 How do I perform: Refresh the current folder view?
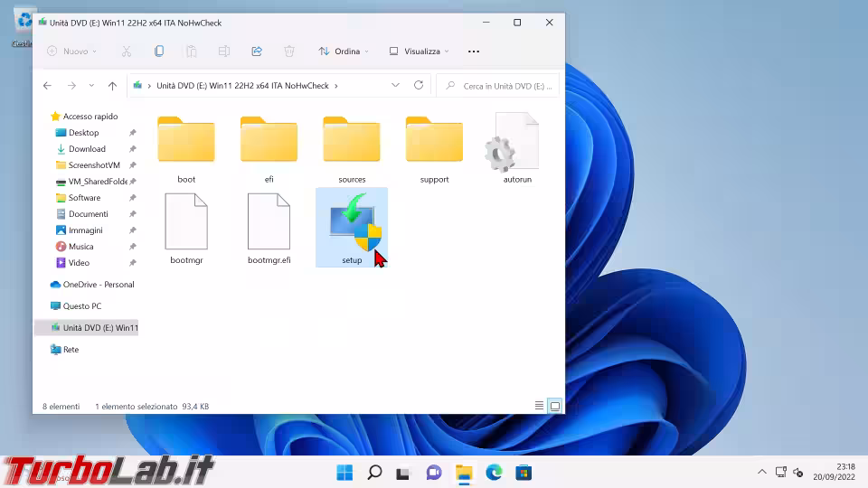[x=419, y=85]
